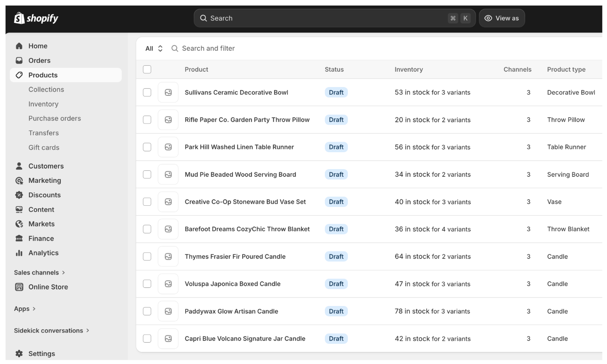Open the All views dropdown
Image resolution: width=607 pixels, height=364 pixels.
154,48
